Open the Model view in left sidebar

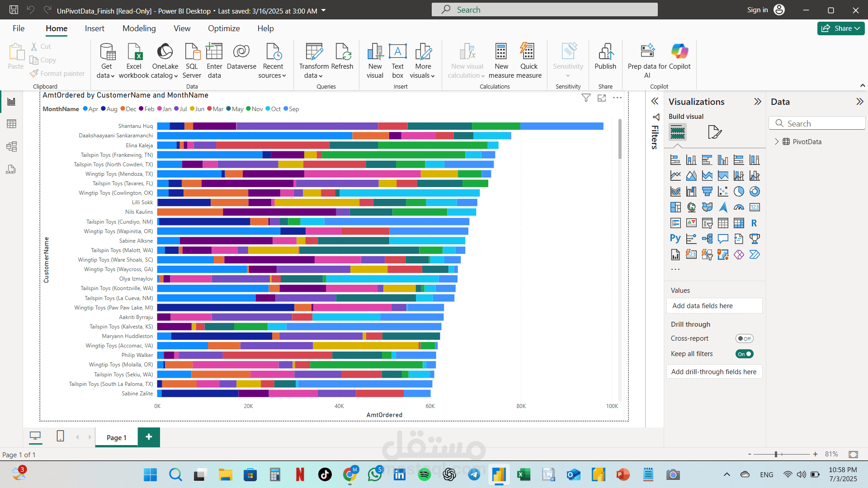coord(12,146)
